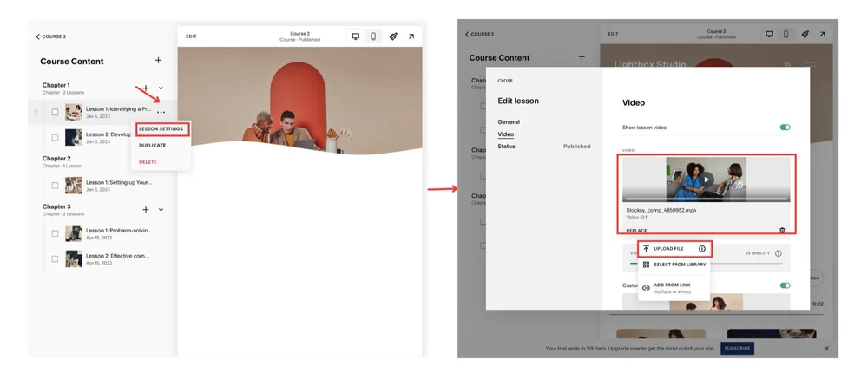
Task: Play the Stocksy_comp_4859952.mp4 video preview
Action: point(706,180)
